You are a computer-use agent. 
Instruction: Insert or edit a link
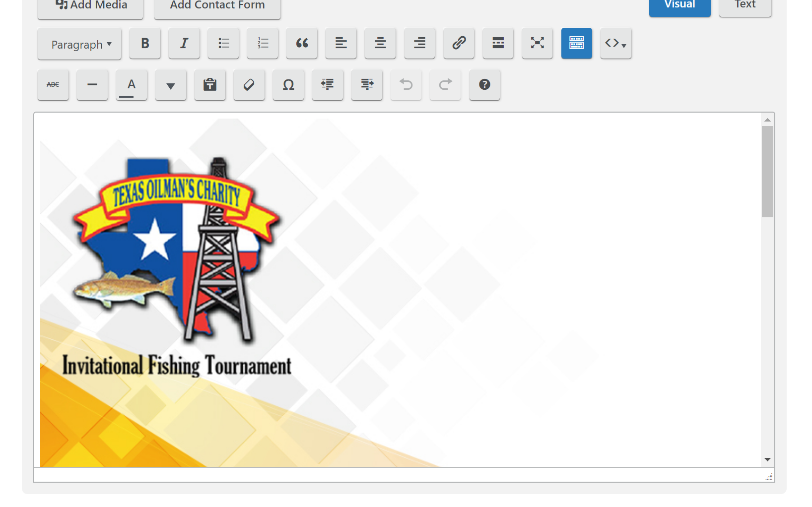459,44
